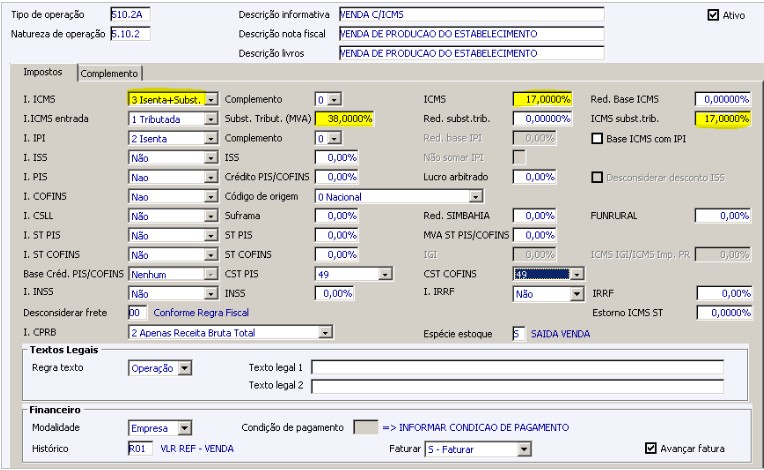
Task: Open ICMS row Complemento dropdown
Action: coord(334,100)
